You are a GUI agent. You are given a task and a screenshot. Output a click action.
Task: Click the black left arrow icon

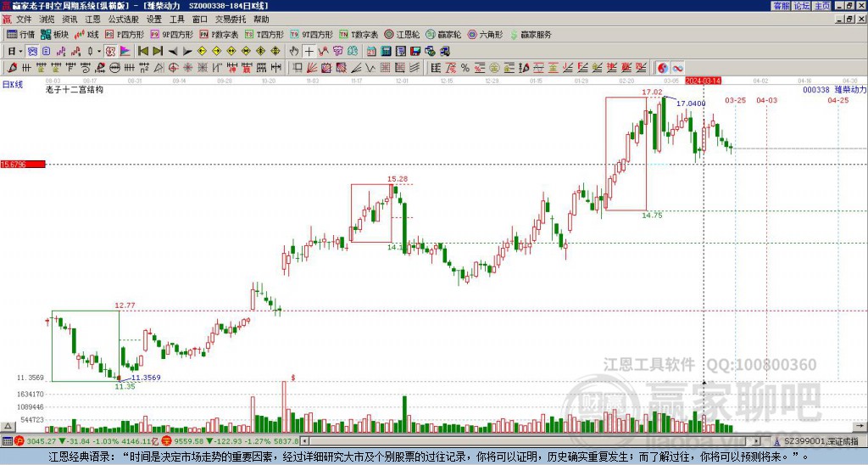tap(173, 51)
